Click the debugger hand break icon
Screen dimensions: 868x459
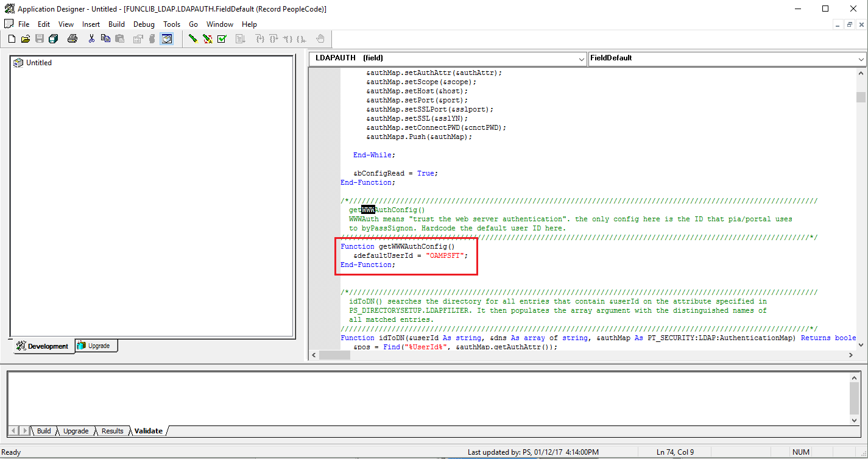pyautogui.click(x=320, y=39)
